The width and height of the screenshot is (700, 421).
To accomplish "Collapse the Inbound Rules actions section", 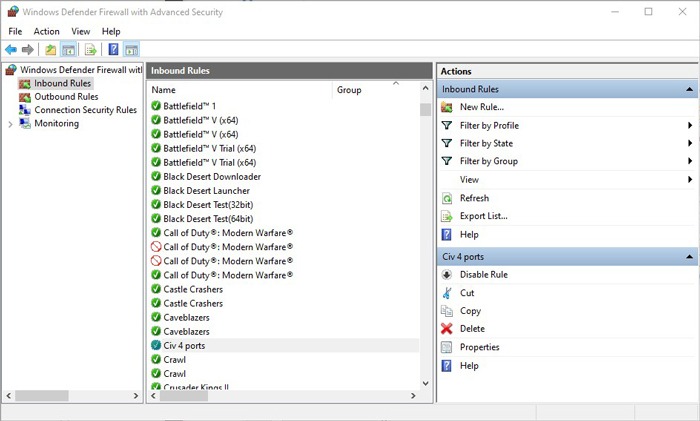I will [689, 89].
